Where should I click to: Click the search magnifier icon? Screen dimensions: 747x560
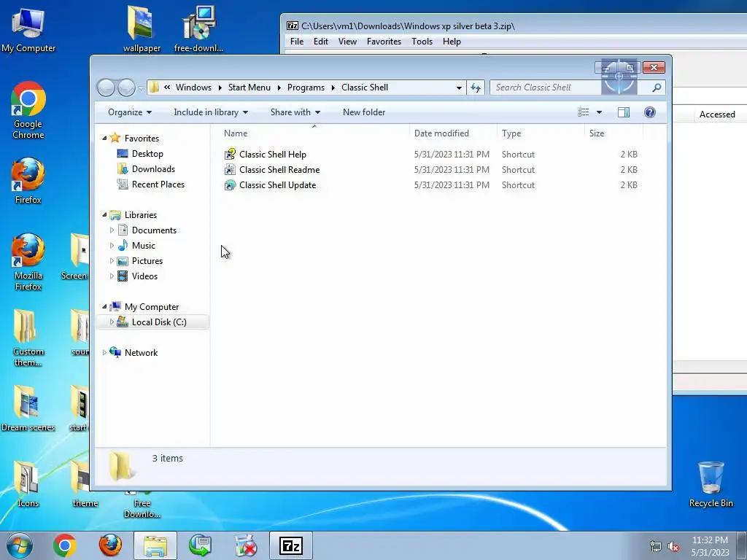pyautogui.click(x=657, y=87)
